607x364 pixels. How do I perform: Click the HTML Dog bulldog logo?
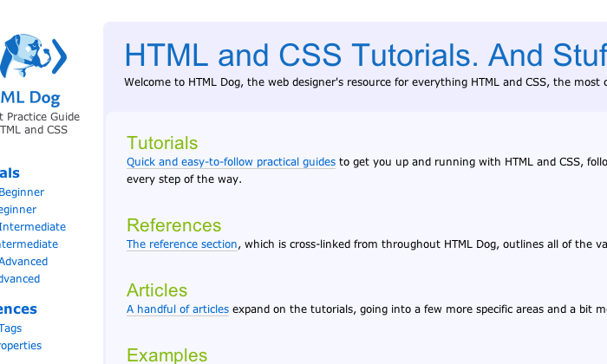(x=33, y=55)
